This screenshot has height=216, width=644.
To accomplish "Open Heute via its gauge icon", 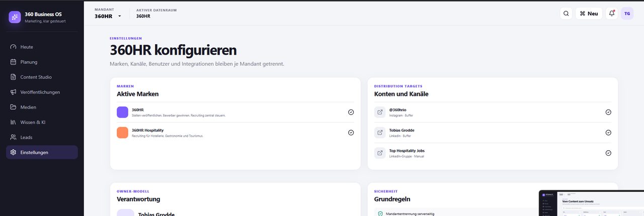I will 13,47.
